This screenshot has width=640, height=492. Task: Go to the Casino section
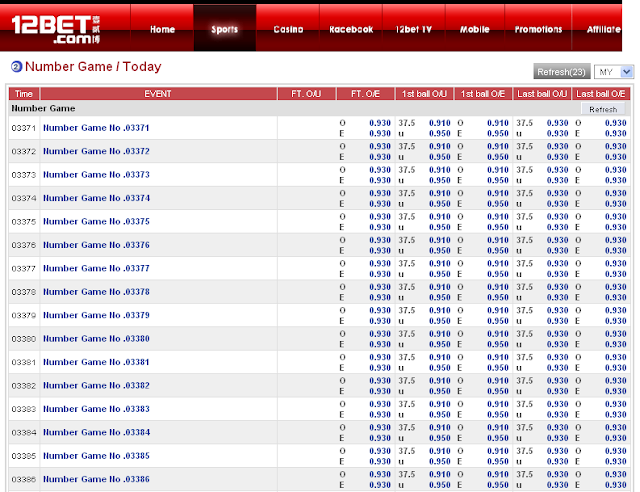288,29
